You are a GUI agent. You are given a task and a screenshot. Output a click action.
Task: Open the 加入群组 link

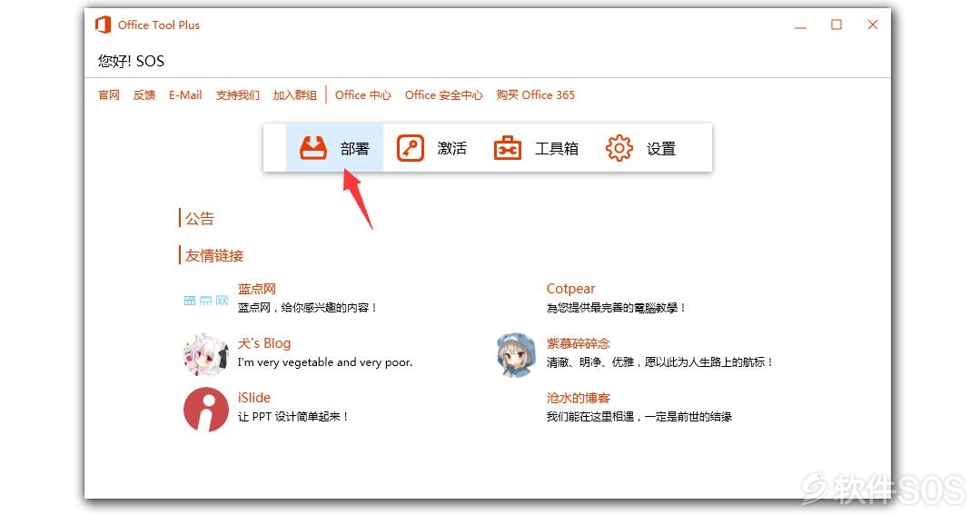pos(294,95)
